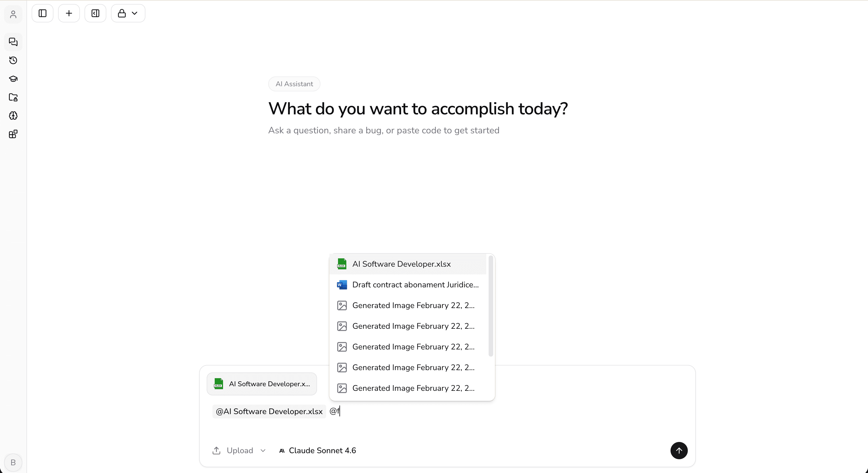868x473 pixels.
Task: Click the AI Assistant badge
Action: (x=294, y=84)
